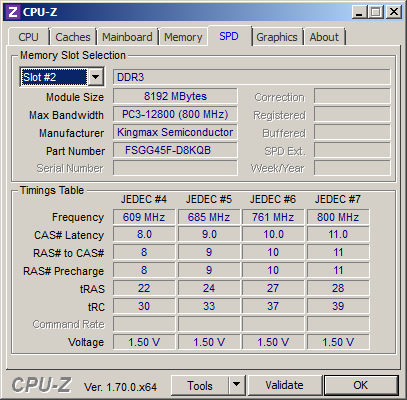Screen dimensions: 407x400
Task: Click the JEDEC #7 voltage 1.50 V
Action: (x=338, y=342)
